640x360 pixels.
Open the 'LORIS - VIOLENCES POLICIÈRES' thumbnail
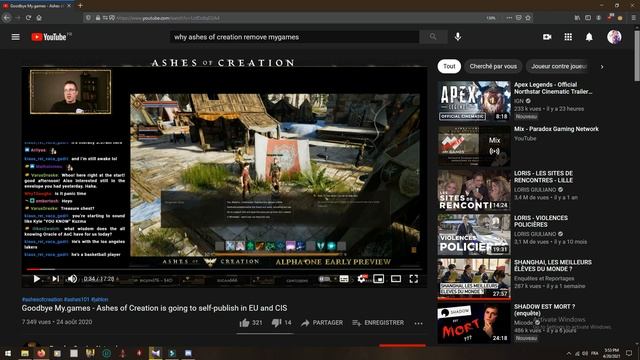click(474, 234)
